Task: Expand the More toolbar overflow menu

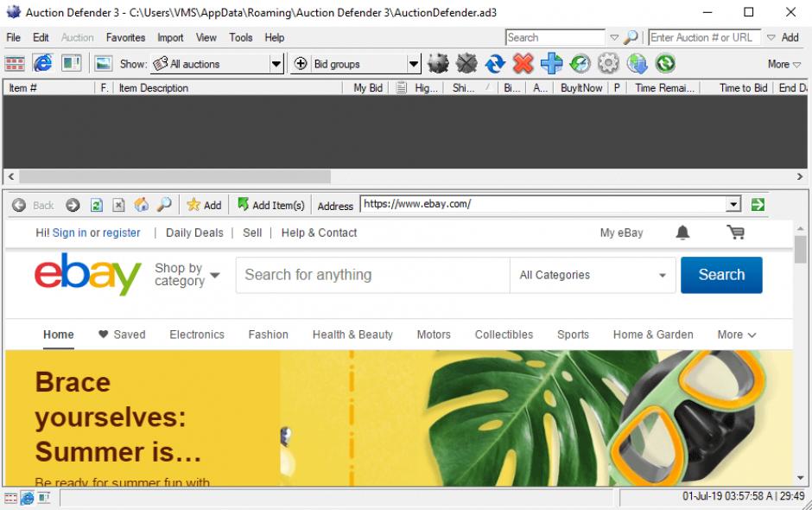Action: point(784,64)
